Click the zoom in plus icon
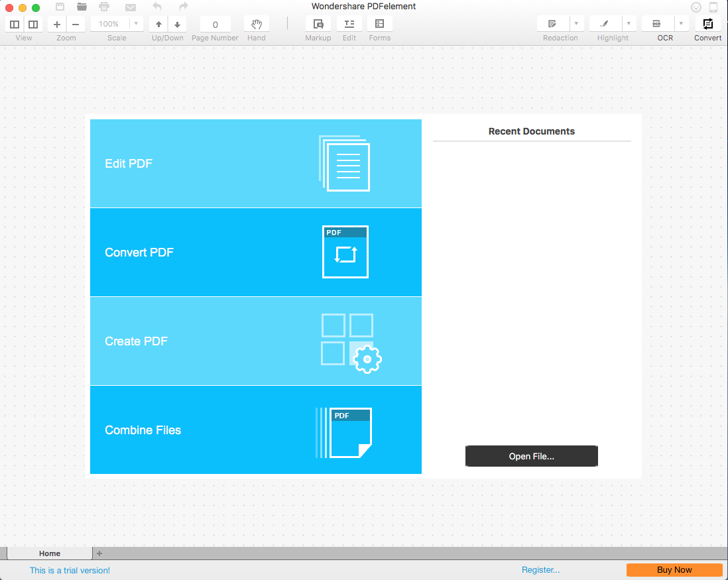The width and height of the screenshot is (728, 580). coord(56,24)
